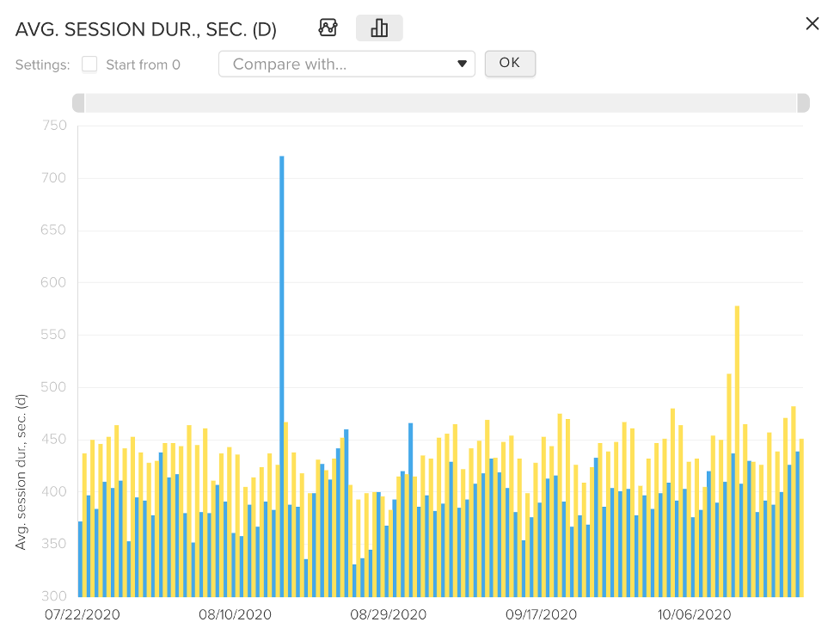Click the dropdown arrow in Compare with

[462, 64]
